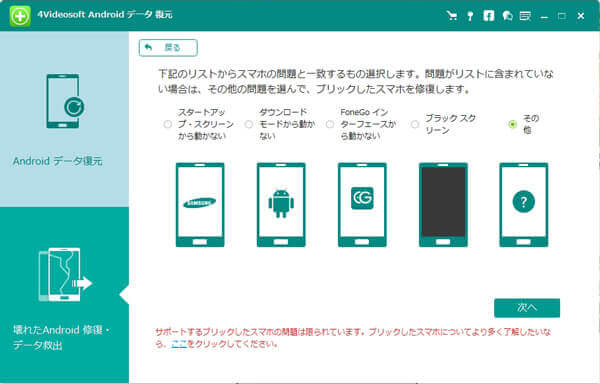Proceed with the 次へ button
This screenshot has width=600, height=384.
pos(527,308)
